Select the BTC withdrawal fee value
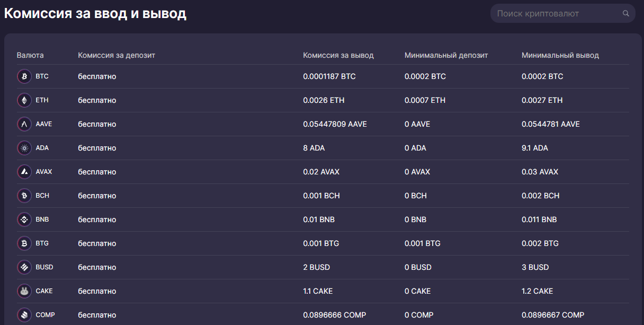Screen dimensions: 644x325 [329, 76]
